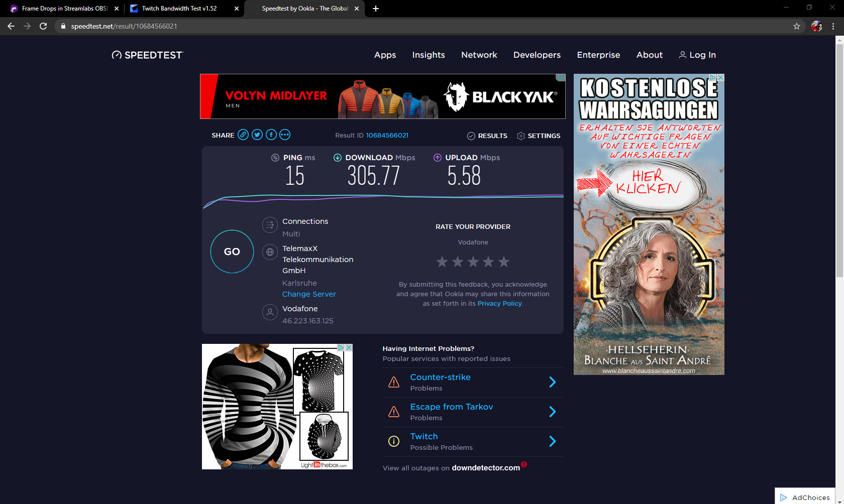
Task: Click the Counter-strike warning icon
Action: coord(394,383)
